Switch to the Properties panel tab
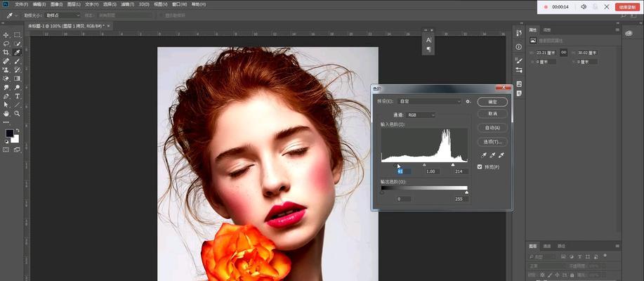 pyautogui.click(x=533, y=30)
